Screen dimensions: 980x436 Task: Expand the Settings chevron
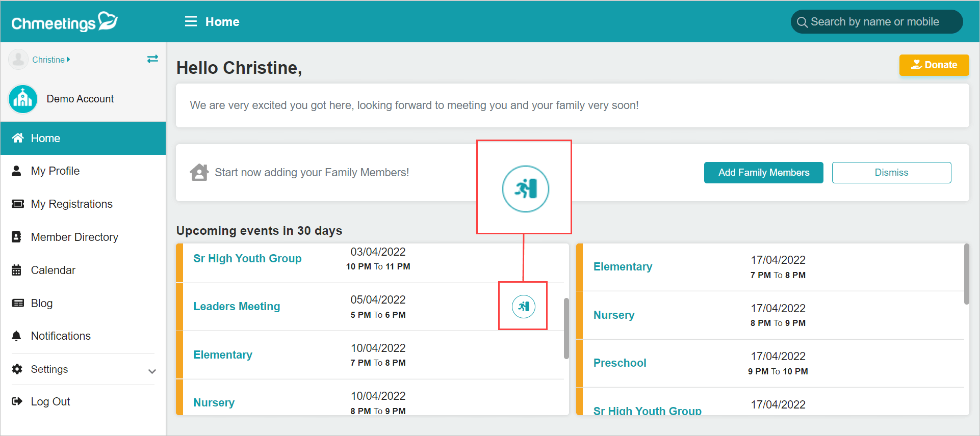152,371
